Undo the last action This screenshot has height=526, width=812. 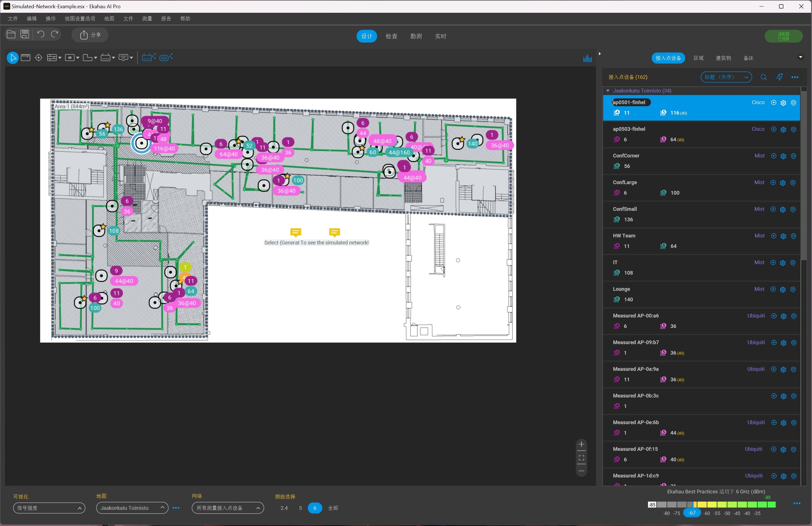[41, 34]
